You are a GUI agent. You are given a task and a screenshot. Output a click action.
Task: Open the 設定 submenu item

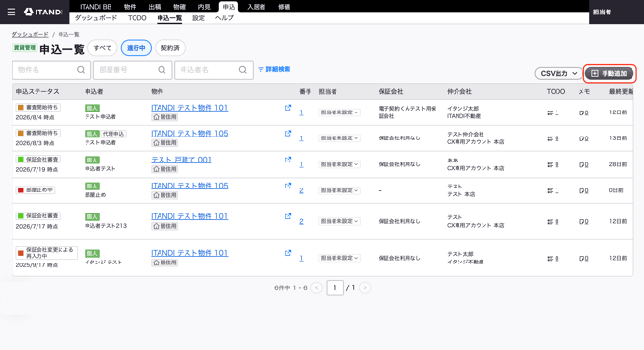(198, 18)
